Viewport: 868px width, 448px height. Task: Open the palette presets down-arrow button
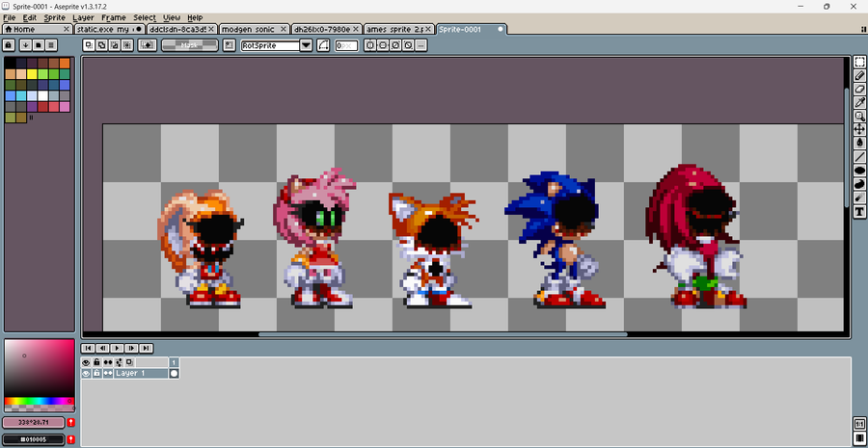pos(25,44)
